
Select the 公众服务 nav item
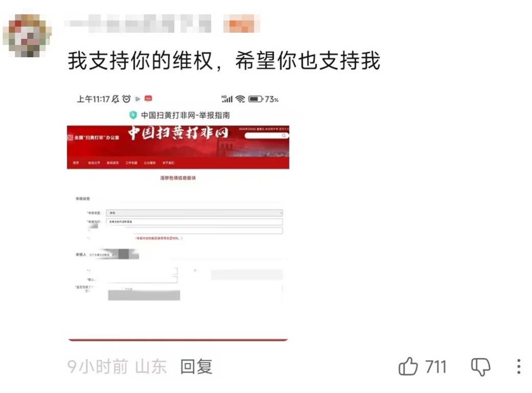pyautogui.click(x=150, y=163)
